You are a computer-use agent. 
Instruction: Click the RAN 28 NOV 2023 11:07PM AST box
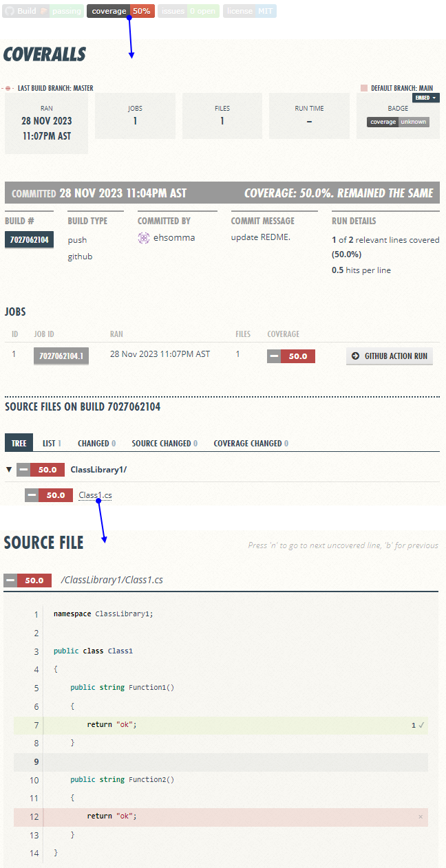pos(47,124)
